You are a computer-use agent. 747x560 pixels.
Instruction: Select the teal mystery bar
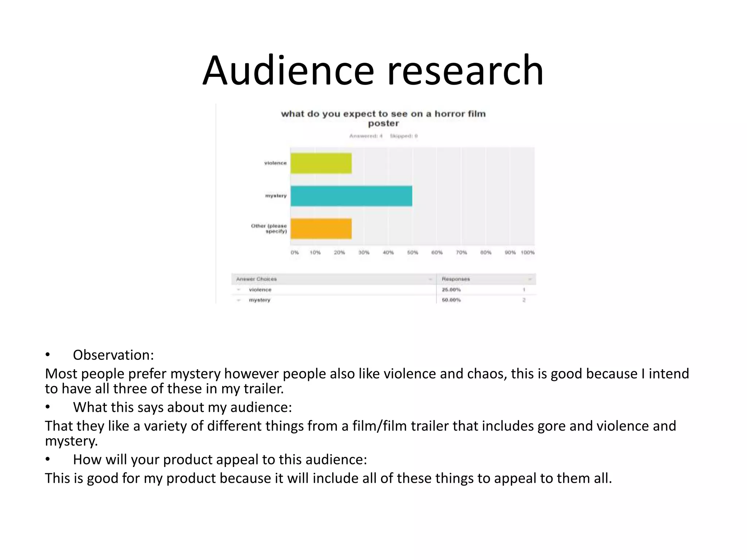coord(351,196)
